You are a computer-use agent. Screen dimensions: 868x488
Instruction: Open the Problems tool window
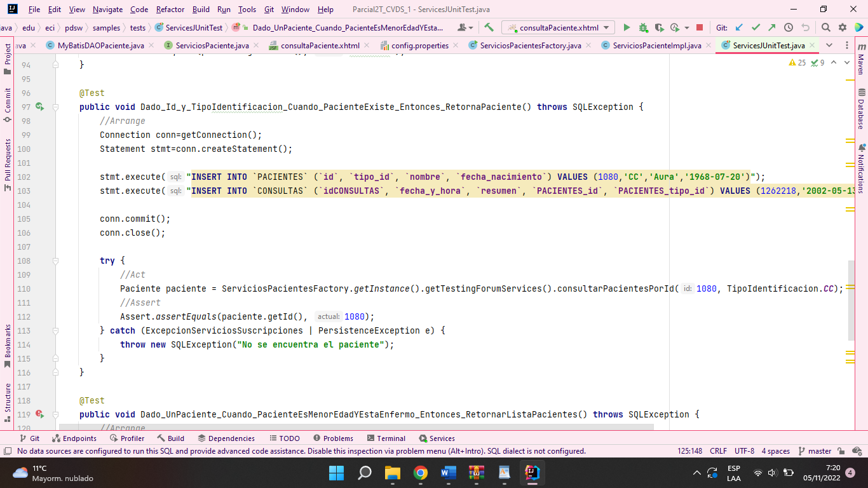(x=333, y=438)
